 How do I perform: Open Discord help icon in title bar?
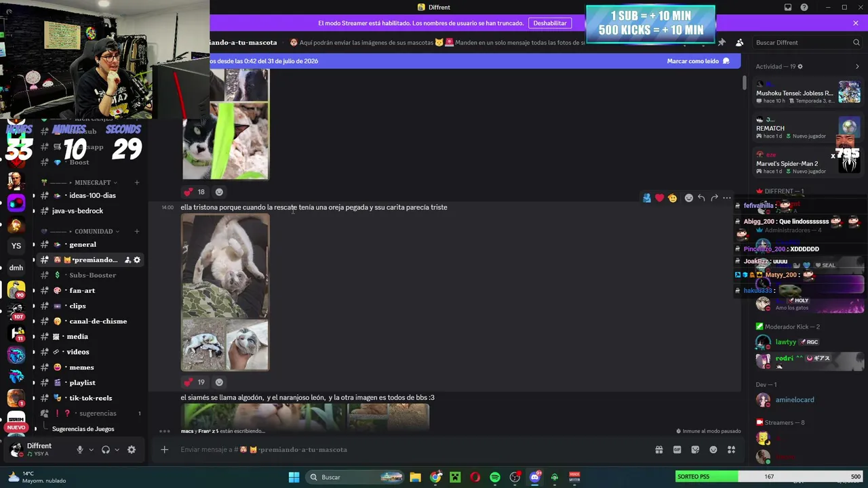(x=804, y=7)
